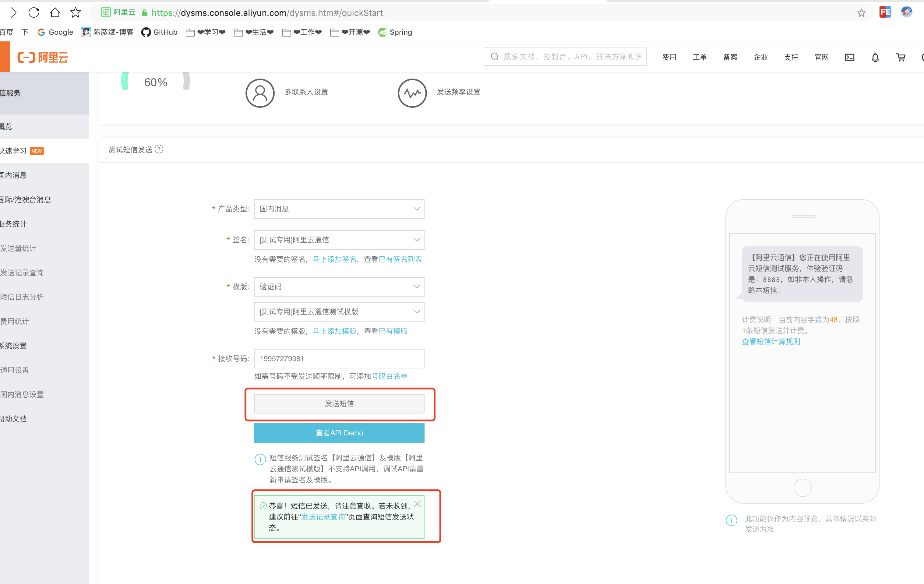
Task: Open the ❤学习❤ bookmark folder
Action: (x=206, y=32)
